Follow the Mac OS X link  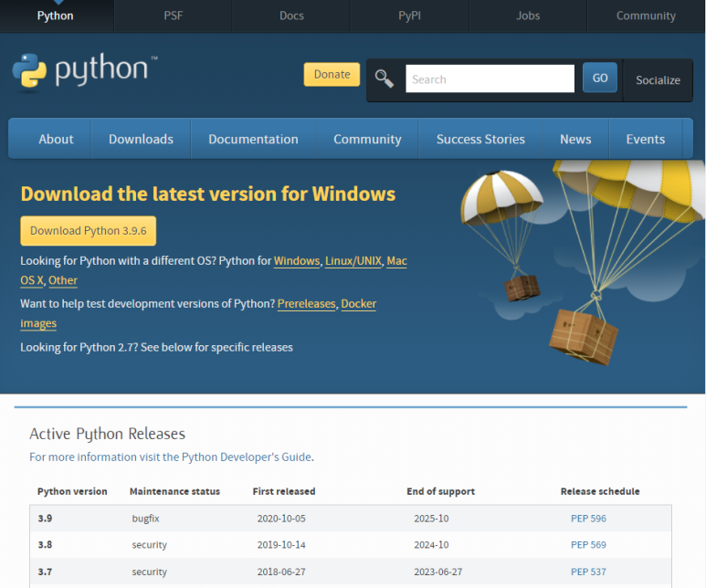(396, 261)
